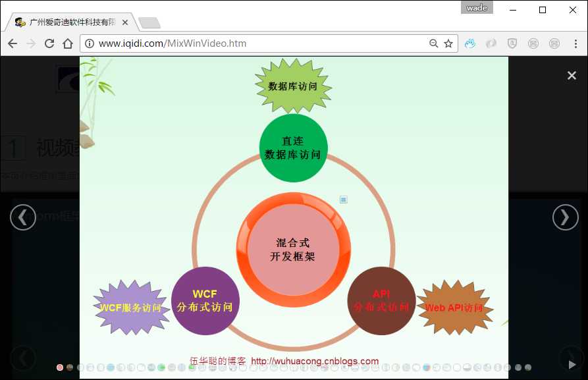Screen dimensions: 588x380
Task: Bookmark this page with the star
Action: (x=447, y=43)
